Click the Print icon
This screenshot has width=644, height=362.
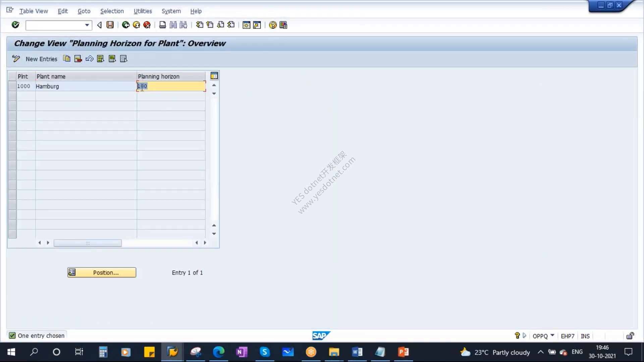pyautogui.click(x=163, y=25)
